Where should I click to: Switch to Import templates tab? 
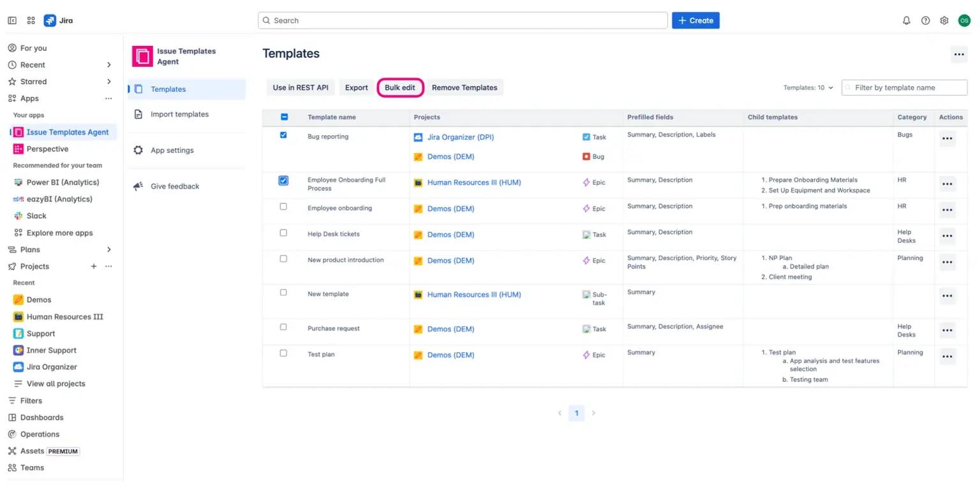179,114
